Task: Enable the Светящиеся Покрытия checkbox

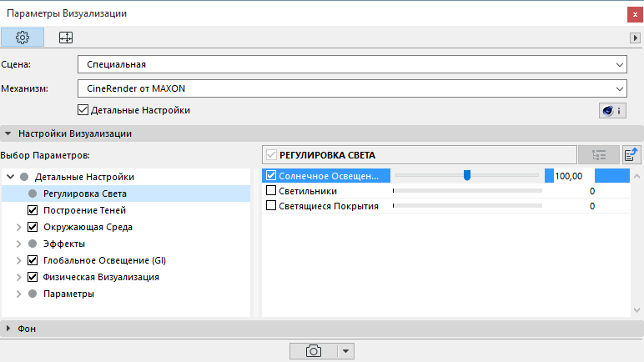Action: click(x=271, y=205)
